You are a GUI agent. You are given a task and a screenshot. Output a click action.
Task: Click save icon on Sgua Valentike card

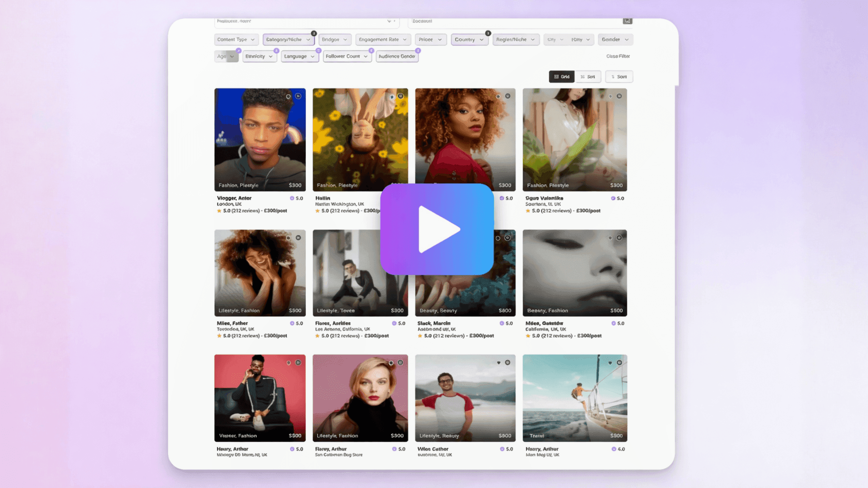[x=619, y=96]
